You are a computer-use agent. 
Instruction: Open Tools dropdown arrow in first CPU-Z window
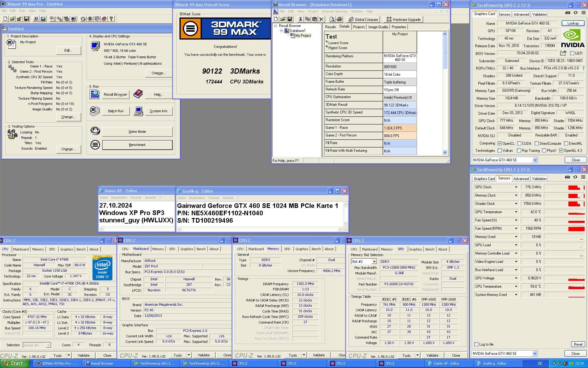pyautogui.click(x=69, y=355)
